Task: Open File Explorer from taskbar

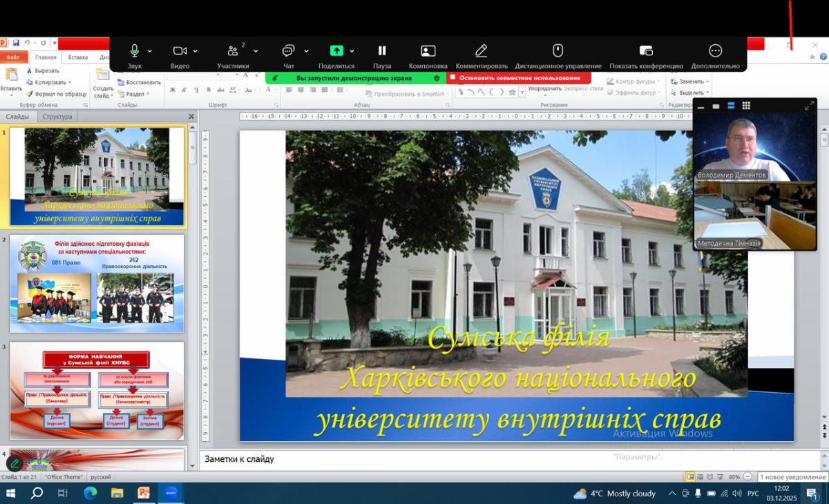Action: [x=117, y=493]
